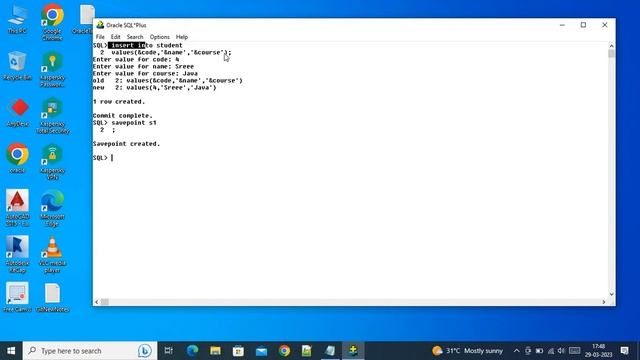Open the taskbar clock and calendar

point(598,351)
